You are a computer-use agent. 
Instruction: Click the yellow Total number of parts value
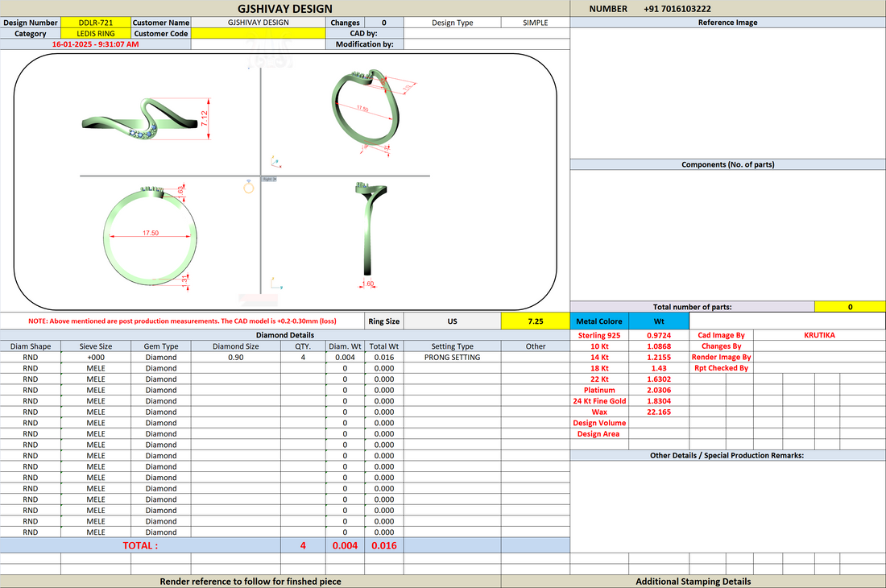click(x=850, y=307)
